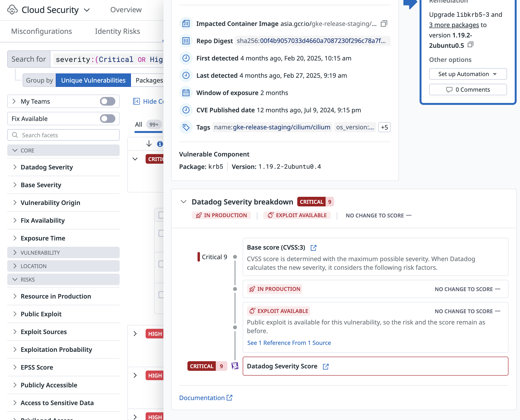Enable the Fix Available toggle
This screenshot has height=420, width=520.
coord(108,119)
